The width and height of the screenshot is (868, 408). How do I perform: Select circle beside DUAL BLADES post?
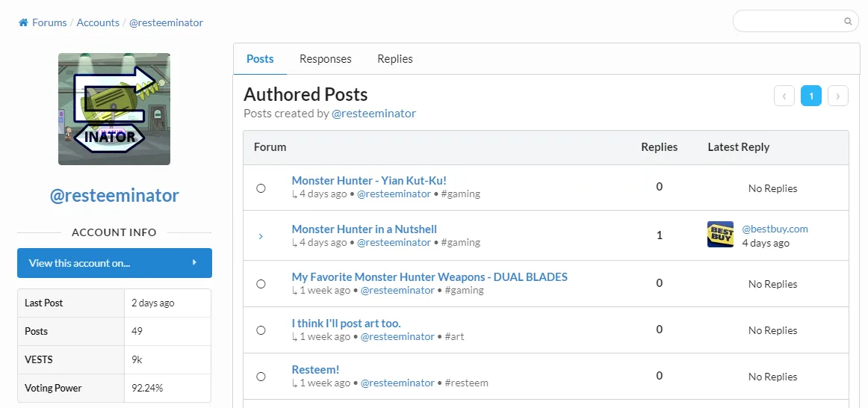point(261,284)
